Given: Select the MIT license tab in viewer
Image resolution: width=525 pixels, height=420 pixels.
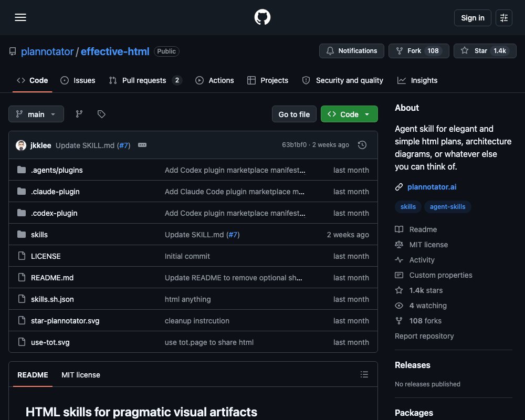Looking at the screenshot, I should click(x=81, y=375).
